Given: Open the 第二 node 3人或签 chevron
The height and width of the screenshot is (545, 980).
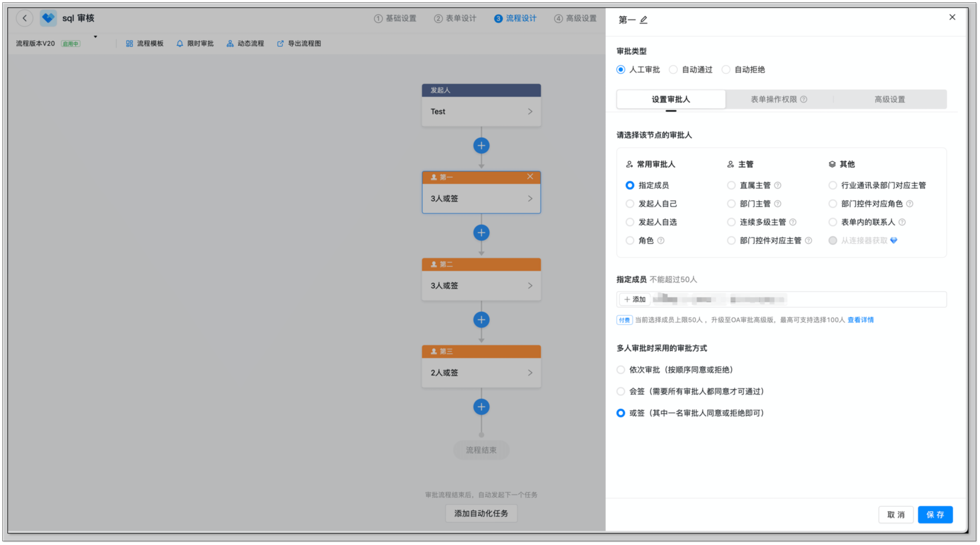Looking at the screenshot, I should [530, 285].
